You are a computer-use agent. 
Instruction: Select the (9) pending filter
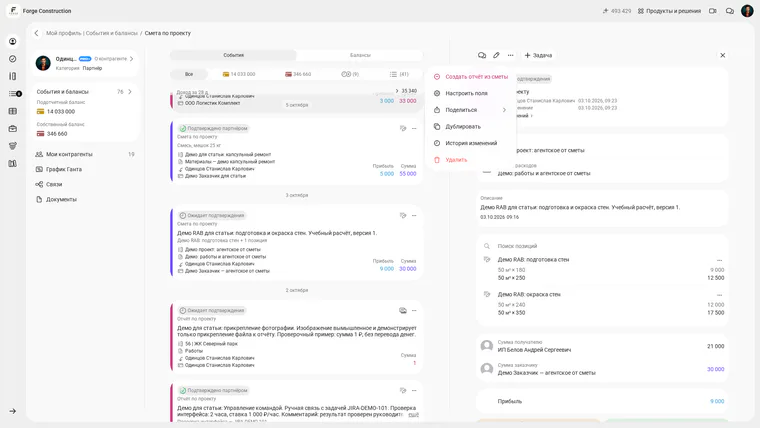coord(350,74)
